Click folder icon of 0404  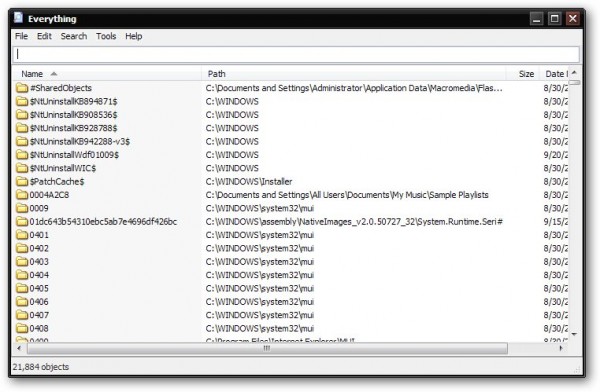pyautogui.click(x=22, y=275)
